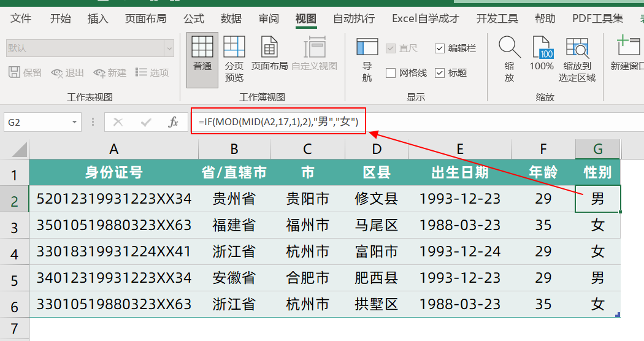Switch to 分页预览 page break preview

[x=234, y=60]
